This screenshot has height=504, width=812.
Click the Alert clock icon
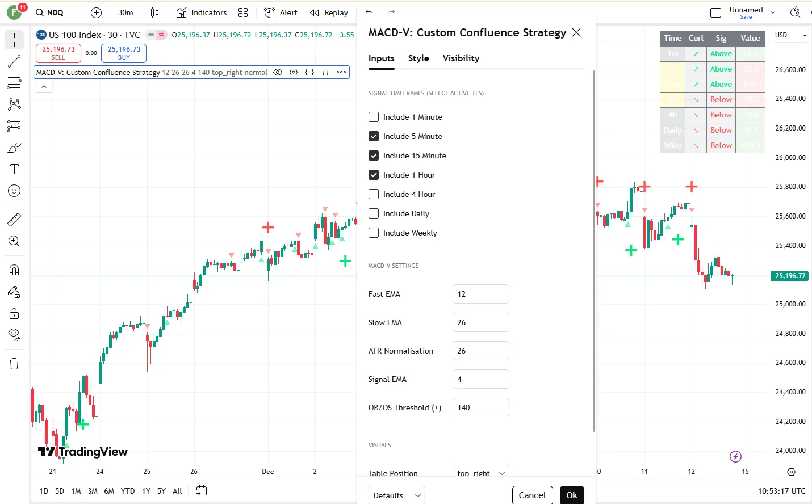[270, 12]
